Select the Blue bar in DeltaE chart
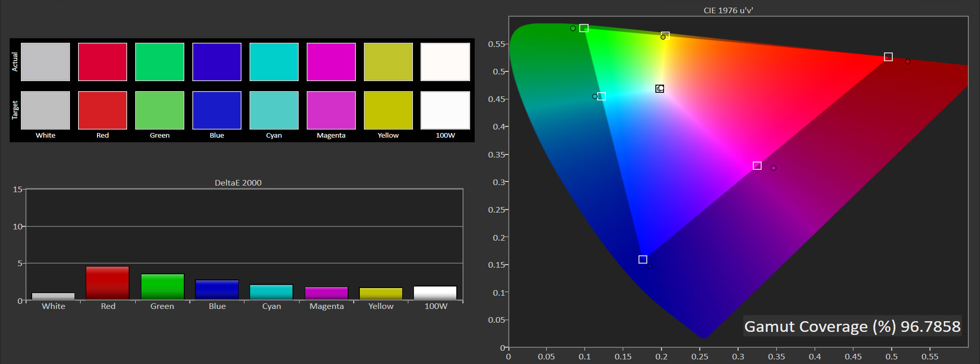This screenshot has width=980, height=364. (217, 290)
